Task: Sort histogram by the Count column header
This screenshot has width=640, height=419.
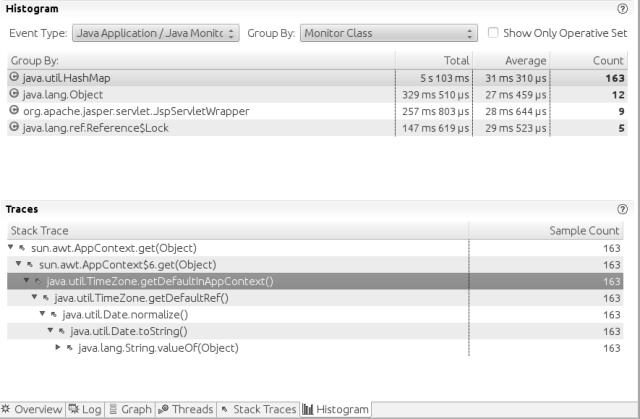Action: coord(589,60)
